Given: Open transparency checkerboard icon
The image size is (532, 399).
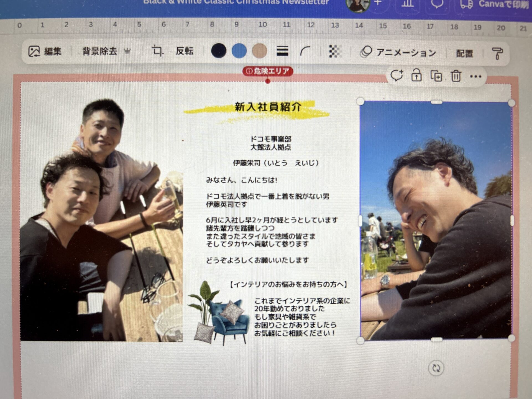Looking at the screenshot, I should (335, 52).
